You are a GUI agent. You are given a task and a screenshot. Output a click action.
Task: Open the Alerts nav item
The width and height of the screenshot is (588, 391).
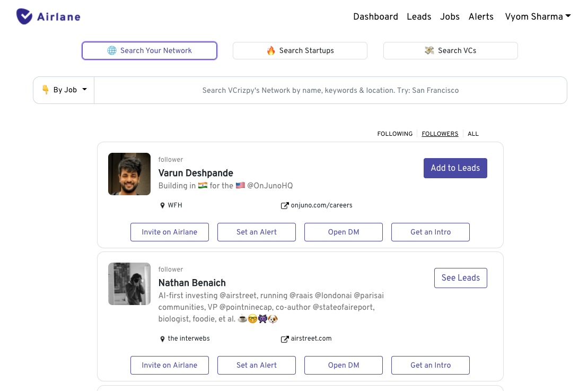point(481,17)
